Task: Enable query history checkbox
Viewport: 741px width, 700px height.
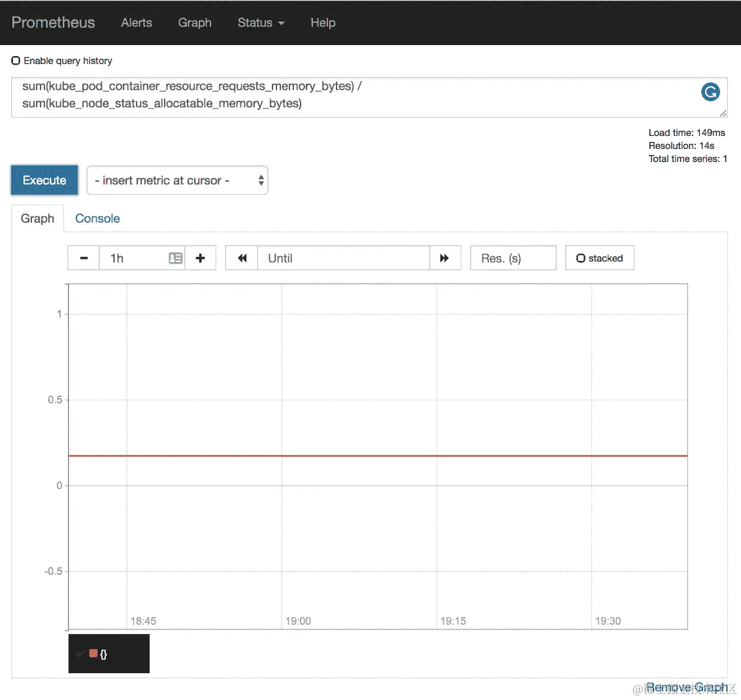Action: click(x=16, y=61)
